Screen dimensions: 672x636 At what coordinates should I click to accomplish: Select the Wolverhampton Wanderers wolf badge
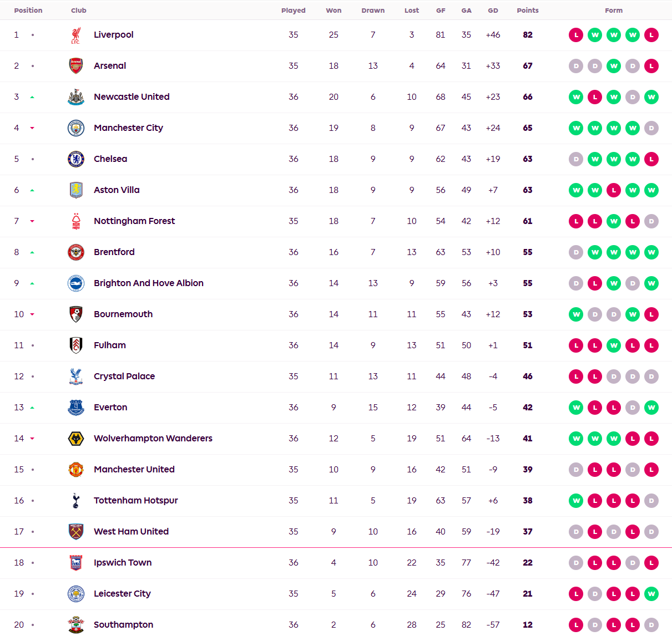point(76,439)
